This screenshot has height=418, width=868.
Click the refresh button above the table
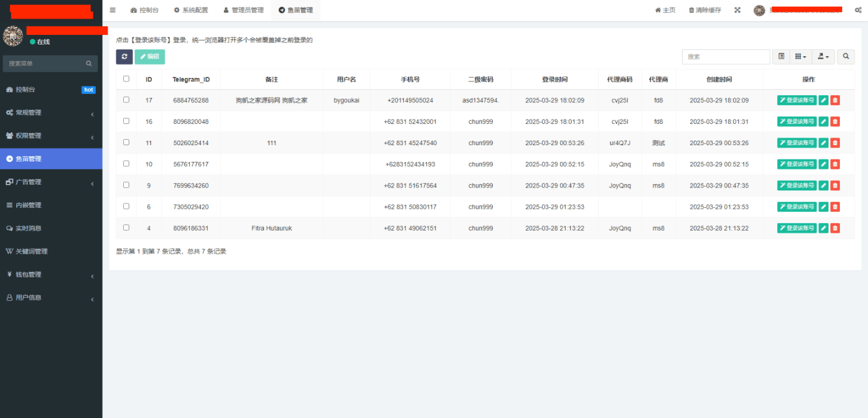pos(124,57)
